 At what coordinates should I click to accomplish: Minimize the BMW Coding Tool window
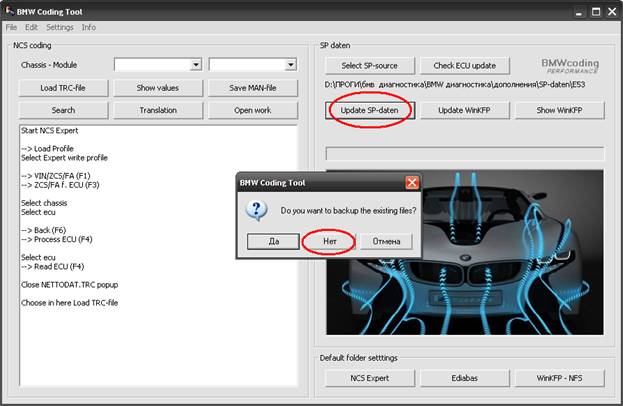coord(579,12)
